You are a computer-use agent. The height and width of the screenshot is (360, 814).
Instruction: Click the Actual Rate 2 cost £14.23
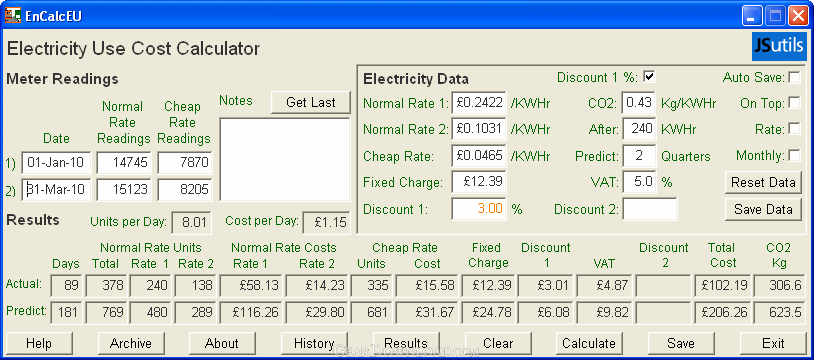coord(317,285)
